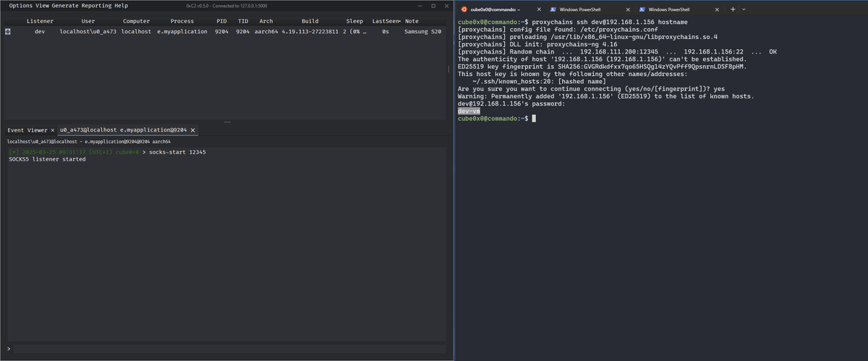Viewport: 868px width, 361px height.
Task: Sort agents by LastSeen column
Action: click(386, 22)
